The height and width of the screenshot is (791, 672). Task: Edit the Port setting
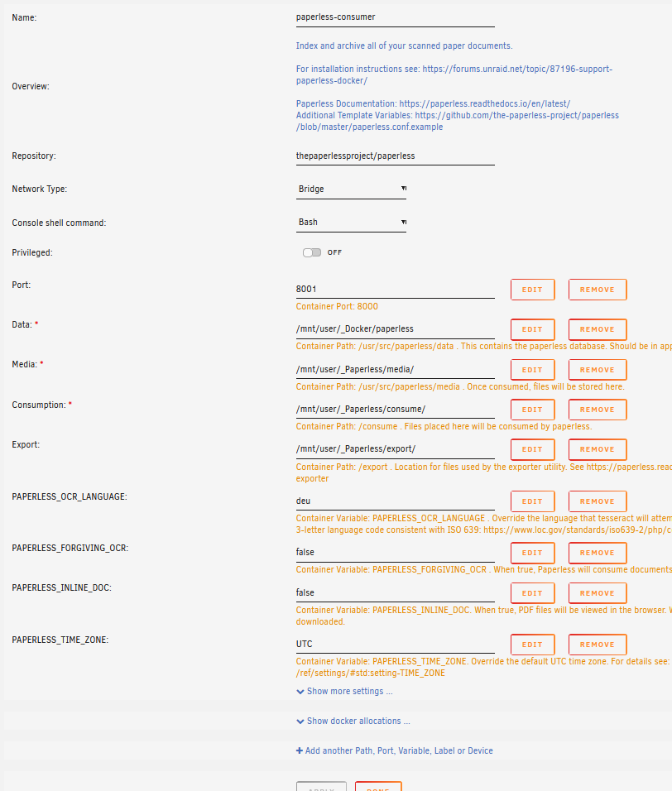pos(532,290)
